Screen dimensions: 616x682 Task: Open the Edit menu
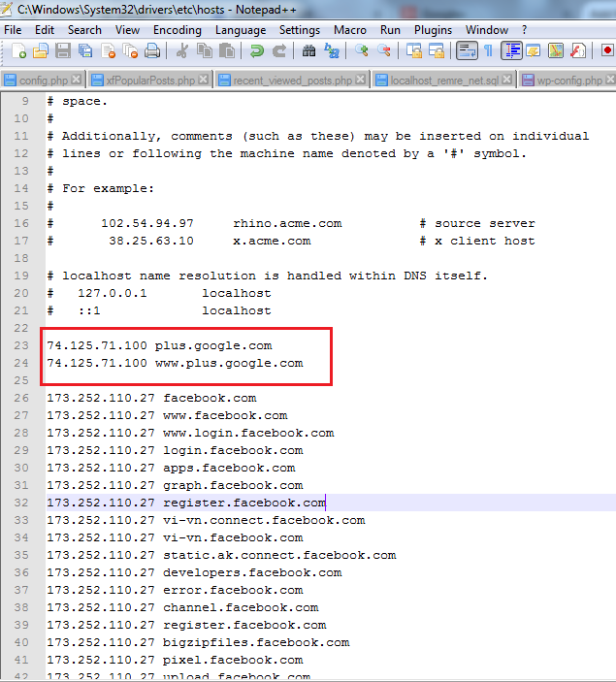(45, 30)
